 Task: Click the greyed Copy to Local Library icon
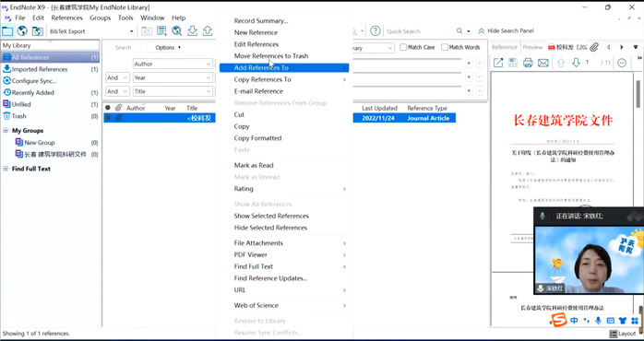(x=147, y=31)
